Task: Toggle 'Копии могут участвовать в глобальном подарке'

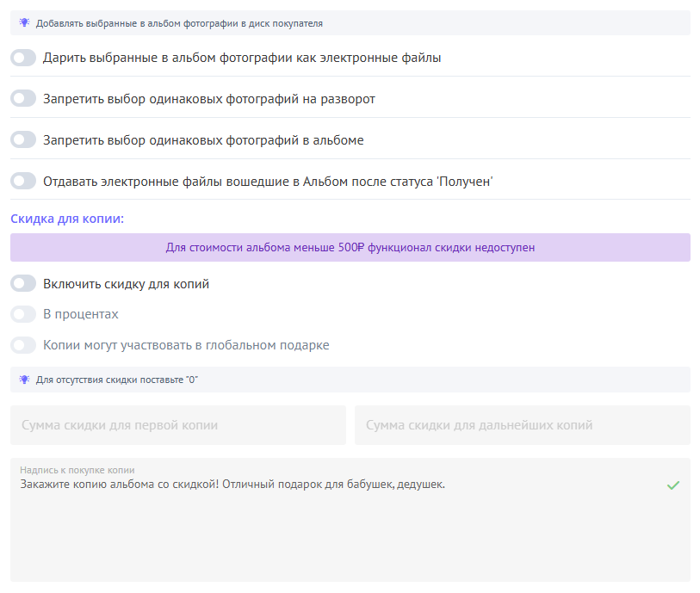Action: pos(23,345)
